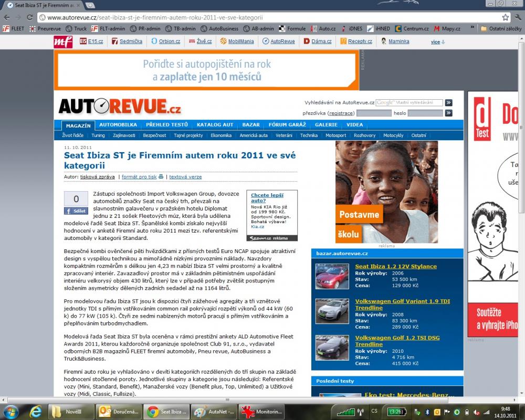This screenshot has height=420, width=525.
Task: Expand the 'více' network sites dropdown
Action: 438,42
